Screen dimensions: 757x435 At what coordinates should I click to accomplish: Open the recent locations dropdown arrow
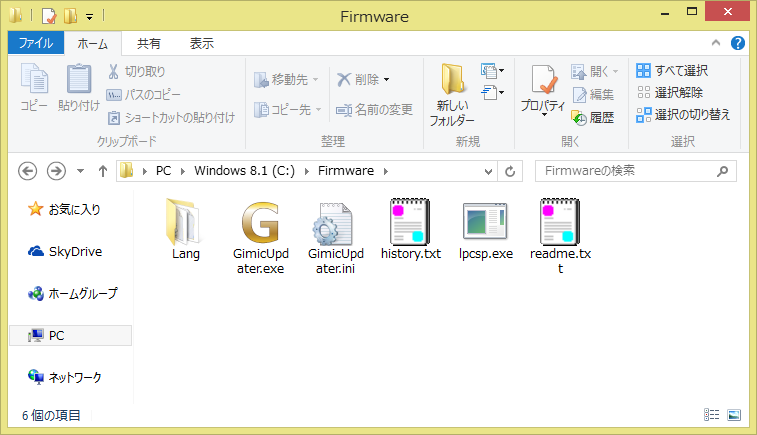[81, 171]
